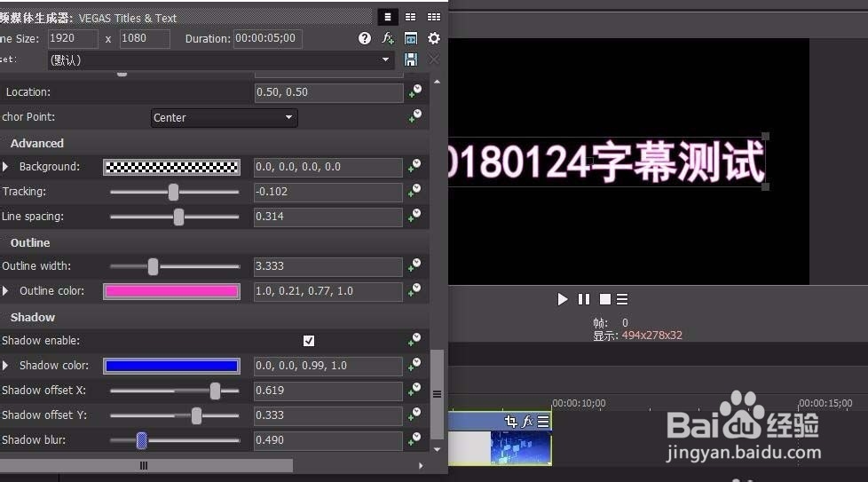This screenshot has height=482, width=868.
Task: Collapse the Shadow section
Action: pyautogui.click(x=33, y=318)
